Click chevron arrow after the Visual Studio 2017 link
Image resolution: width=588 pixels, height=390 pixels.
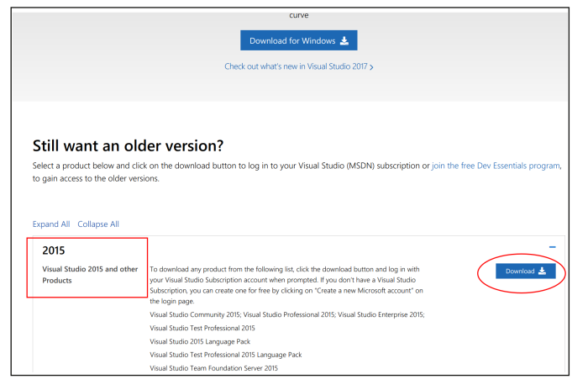(x=371, y=66)
